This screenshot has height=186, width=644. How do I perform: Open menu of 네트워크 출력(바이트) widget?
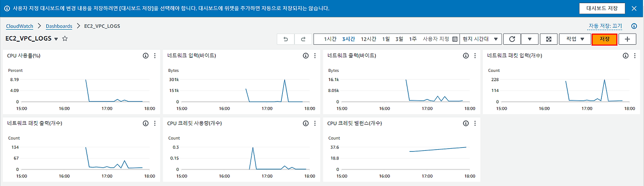click(x=474, y=56)
